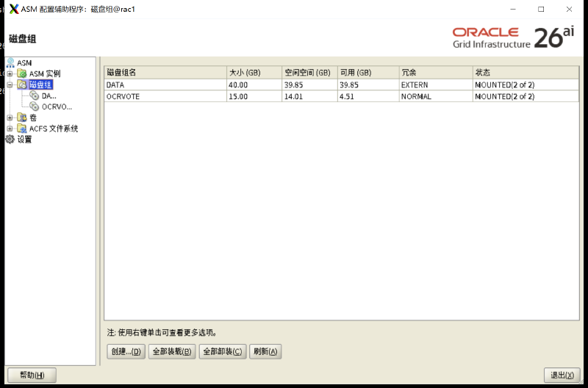Screen dimensions: 588x388
Task: Select the DA... disk group icon in tree
Action: pyautogui.click(x=35, y=96)
